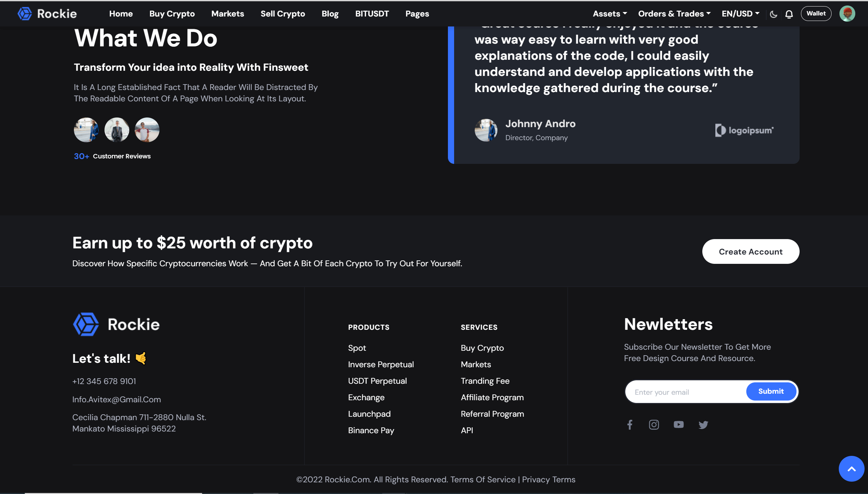Expand the EN/USD currency dropdown
The height and width of the screenshot is (494, 868).
pos(740,13)
